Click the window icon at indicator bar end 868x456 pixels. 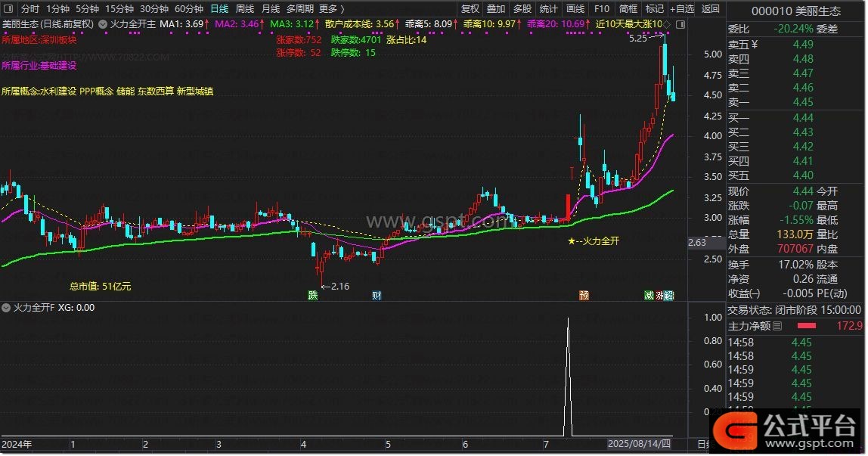(681, 24)
